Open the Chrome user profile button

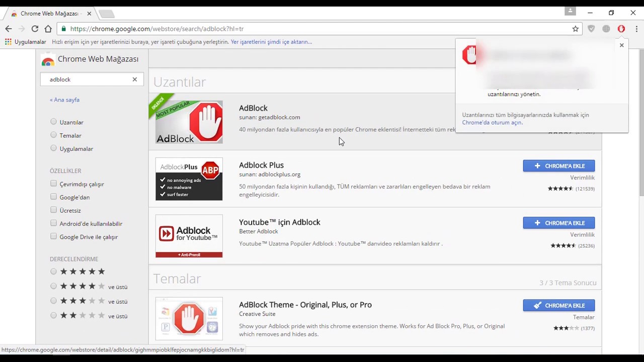[x=570, y=11]
